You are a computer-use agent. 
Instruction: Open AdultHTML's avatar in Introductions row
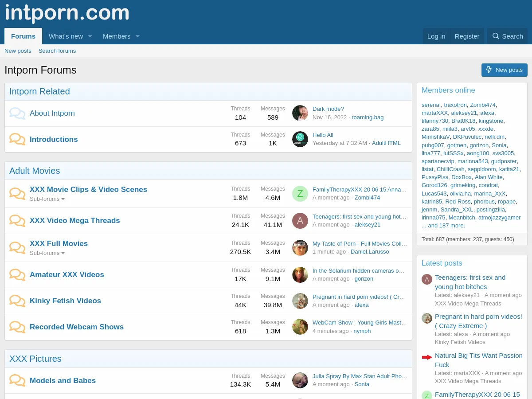[300, 139]
